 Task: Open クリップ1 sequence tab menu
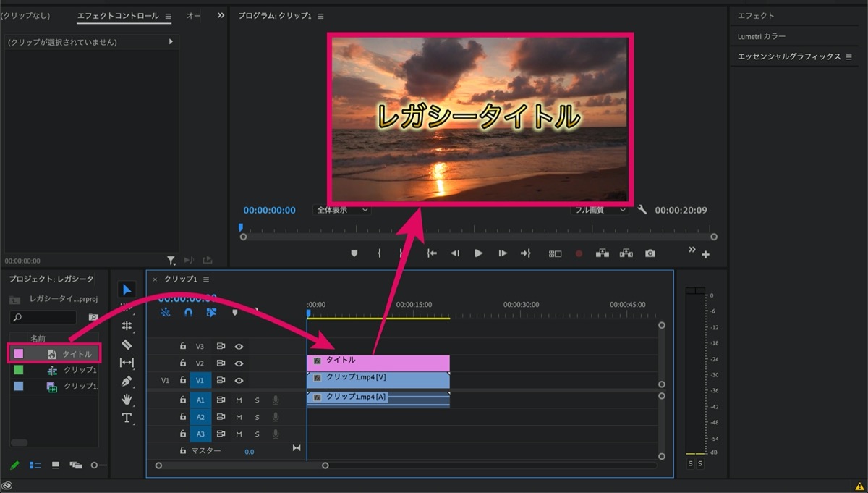(206, 279)
